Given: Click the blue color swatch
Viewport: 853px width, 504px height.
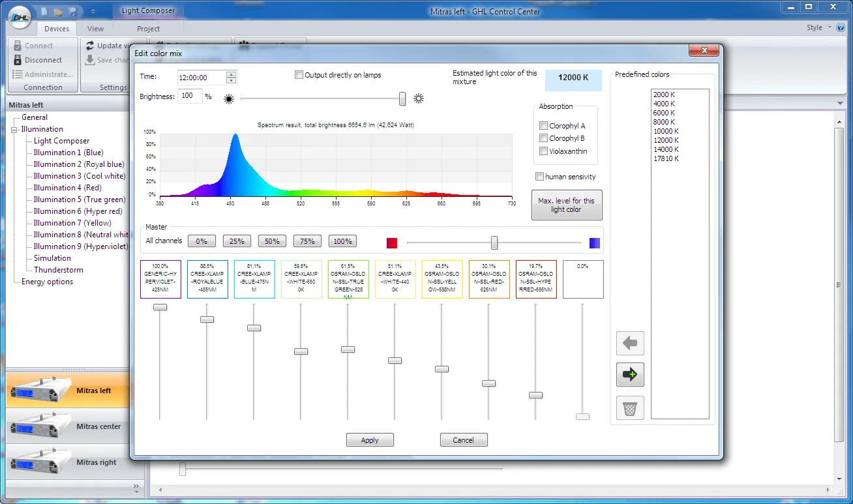Looking at the screenshot, I should point(595,243).
